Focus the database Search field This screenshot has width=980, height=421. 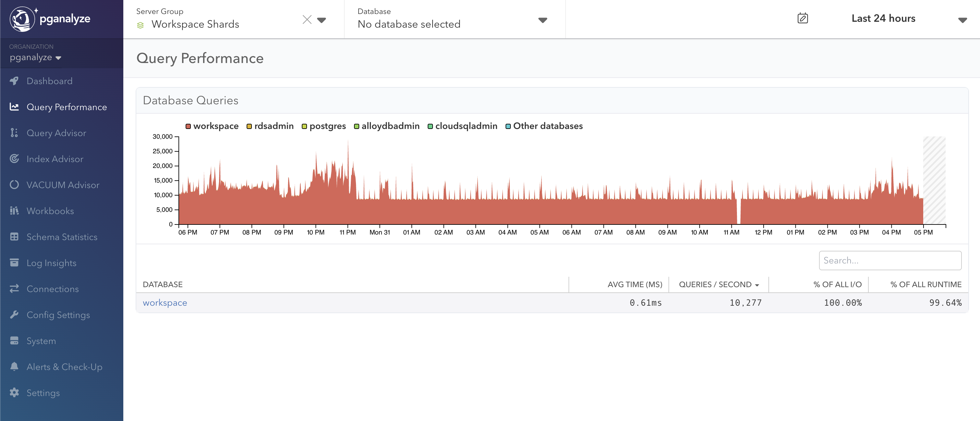point(890,260)
